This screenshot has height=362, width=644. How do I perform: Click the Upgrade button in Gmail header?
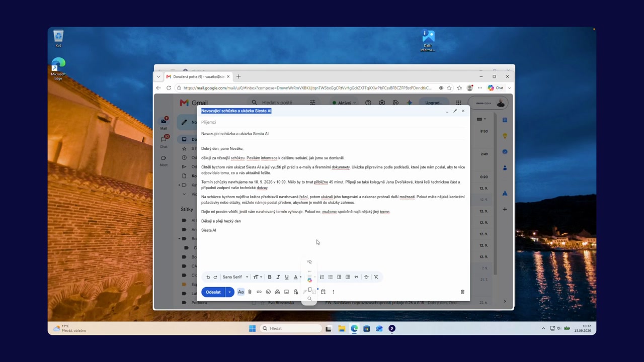pos(434,103)
